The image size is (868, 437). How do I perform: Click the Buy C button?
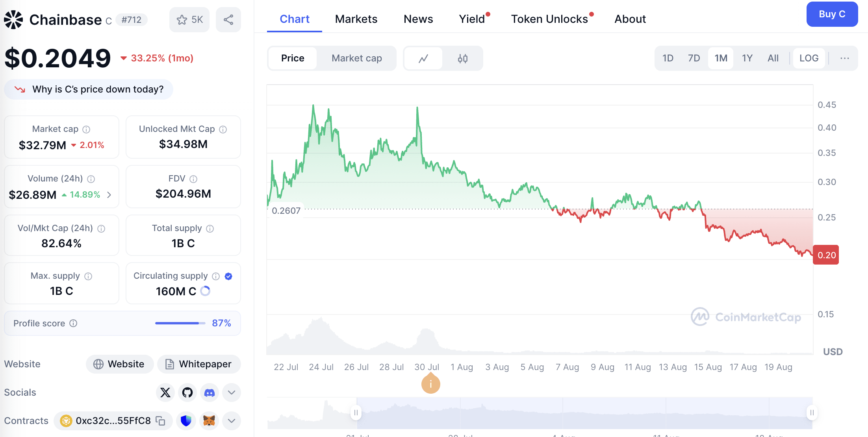click(x=832, y=14)
